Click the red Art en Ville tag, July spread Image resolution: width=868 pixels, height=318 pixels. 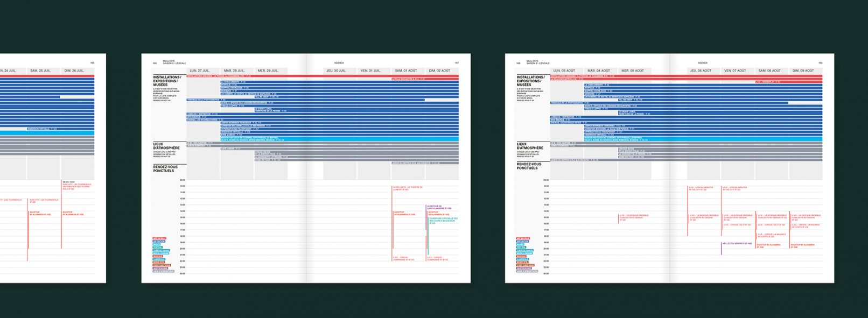click(x=159, y=238)
